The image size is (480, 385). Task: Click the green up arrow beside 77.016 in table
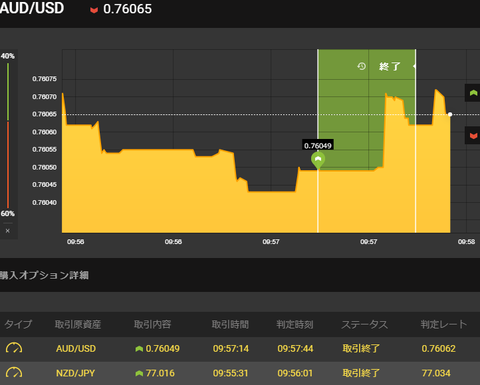pyautogui.click(x=139, y=373)
